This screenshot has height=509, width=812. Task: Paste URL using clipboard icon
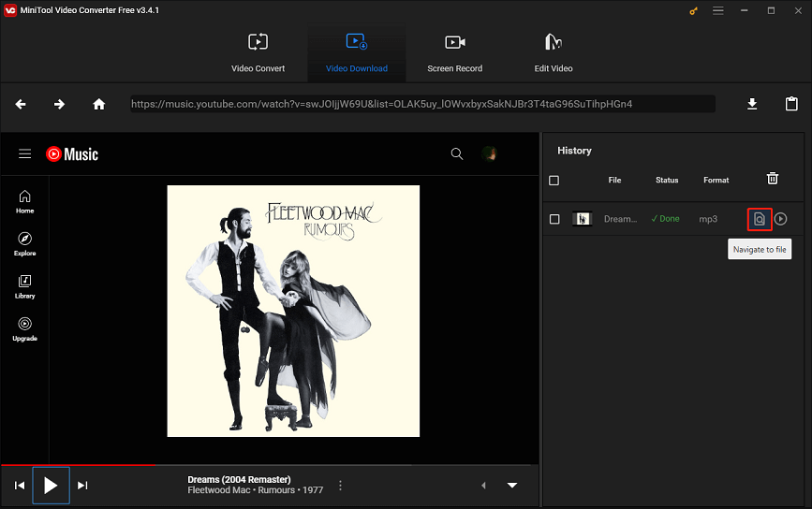pyautogui.click(x=791, y=104)
